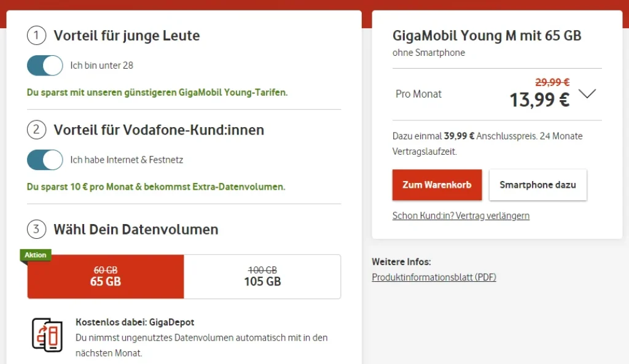Click the 'Wähl Dein Datenvolumen' heading

[136, 230]
